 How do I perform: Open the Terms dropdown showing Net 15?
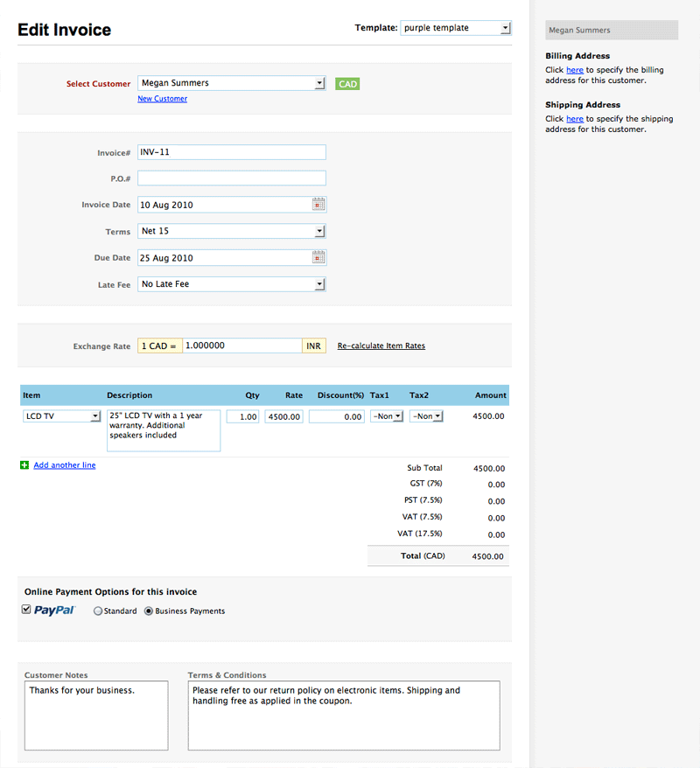(232, 232)
